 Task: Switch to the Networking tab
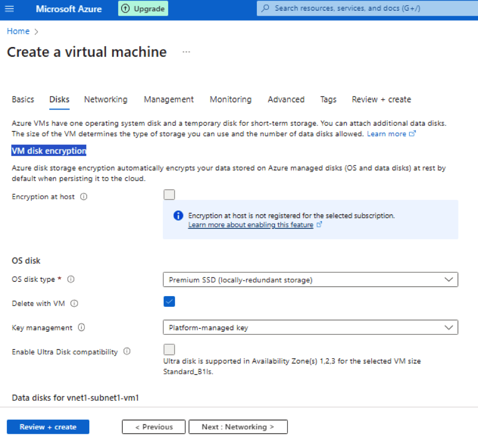coord(105,100)
